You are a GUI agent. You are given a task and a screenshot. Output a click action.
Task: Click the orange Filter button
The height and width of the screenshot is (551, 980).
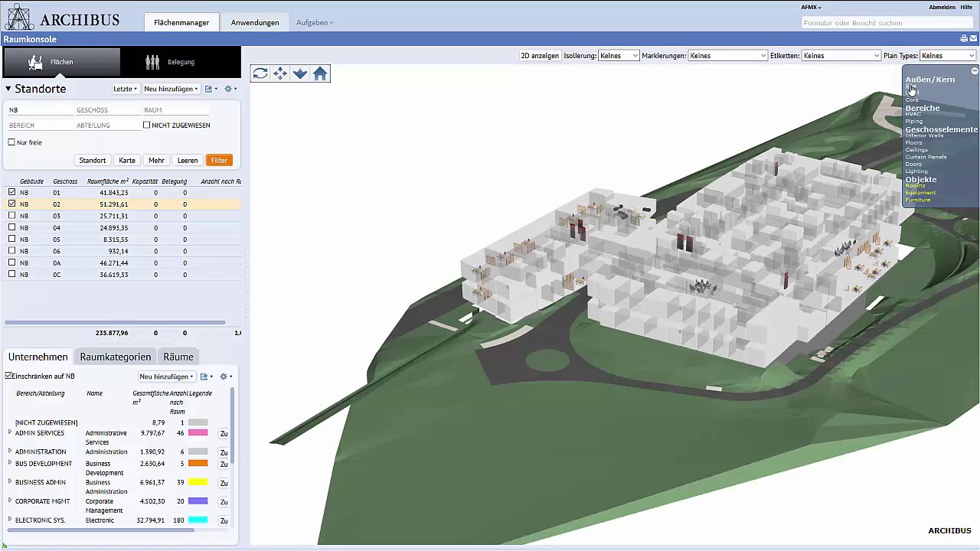click(219, 160)
